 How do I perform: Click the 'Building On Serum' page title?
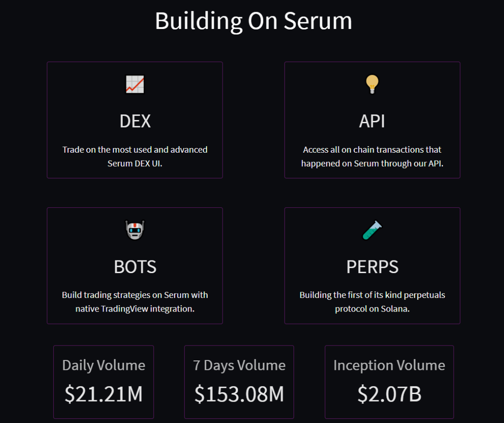253,21
